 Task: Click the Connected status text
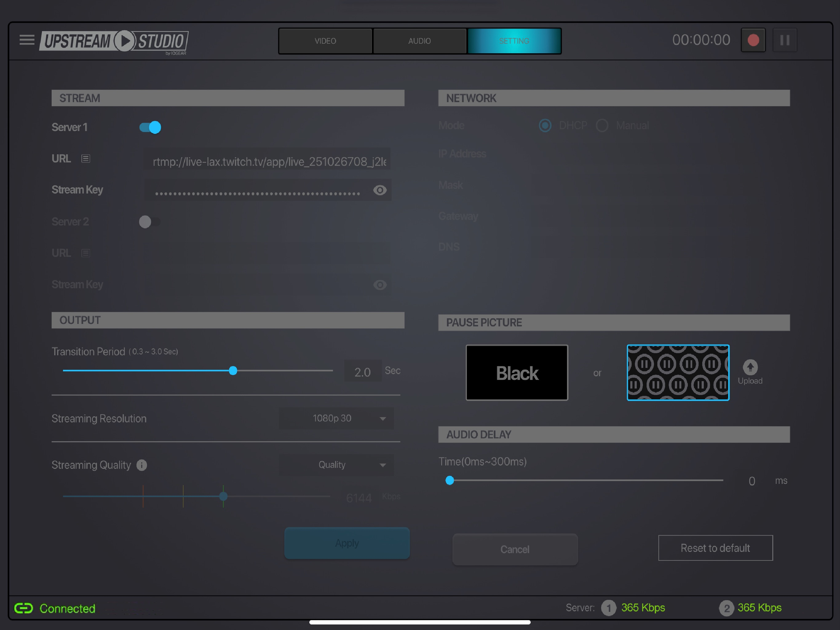(x=68, y=608)
